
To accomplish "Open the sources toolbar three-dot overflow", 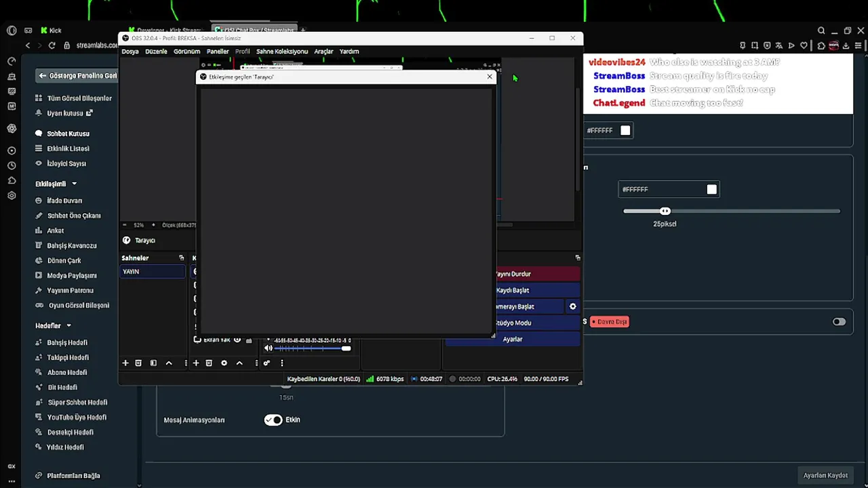I will pos(256,363).
